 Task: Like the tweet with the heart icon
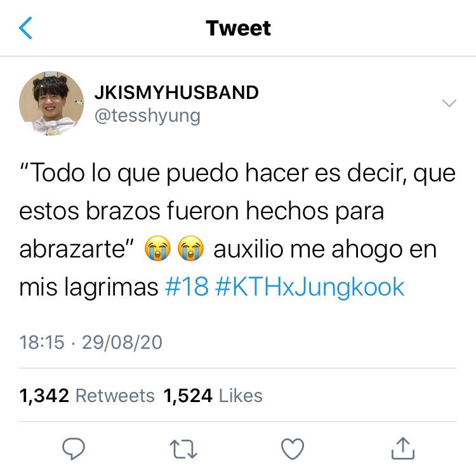pos(293,449)
